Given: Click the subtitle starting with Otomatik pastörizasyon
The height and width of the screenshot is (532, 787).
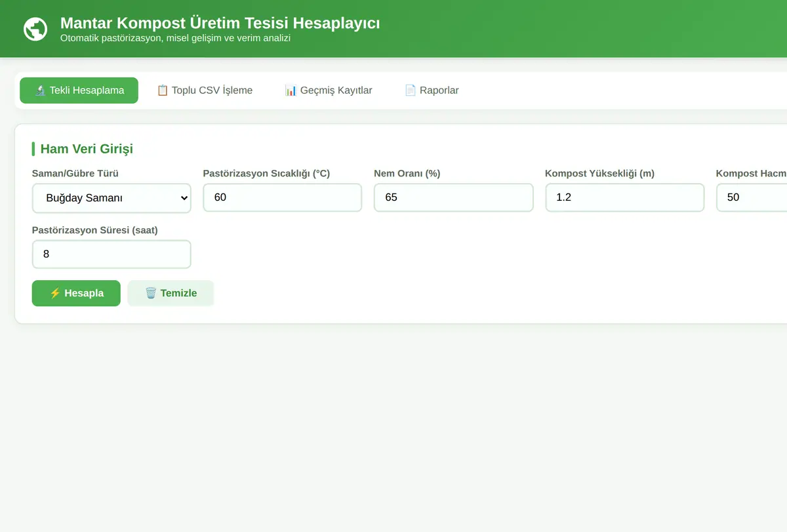Looking at the screenshot, I should click(x=175, y=38).
